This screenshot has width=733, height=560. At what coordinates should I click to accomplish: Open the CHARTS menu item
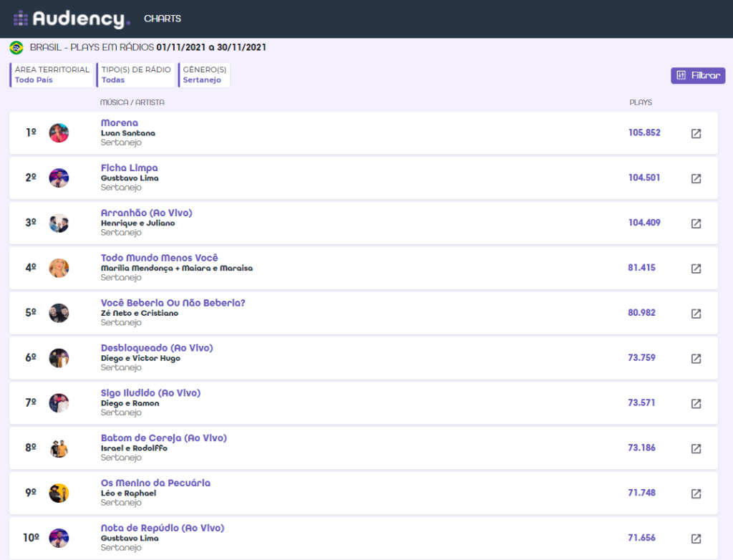tap(162, 19)
